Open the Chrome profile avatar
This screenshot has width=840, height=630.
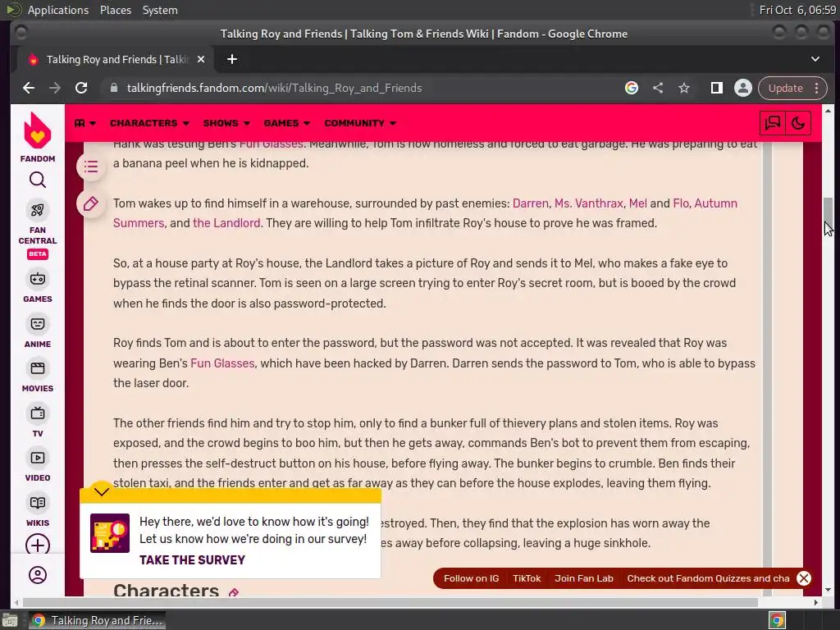pyautogui.click(x=743, y=88)
